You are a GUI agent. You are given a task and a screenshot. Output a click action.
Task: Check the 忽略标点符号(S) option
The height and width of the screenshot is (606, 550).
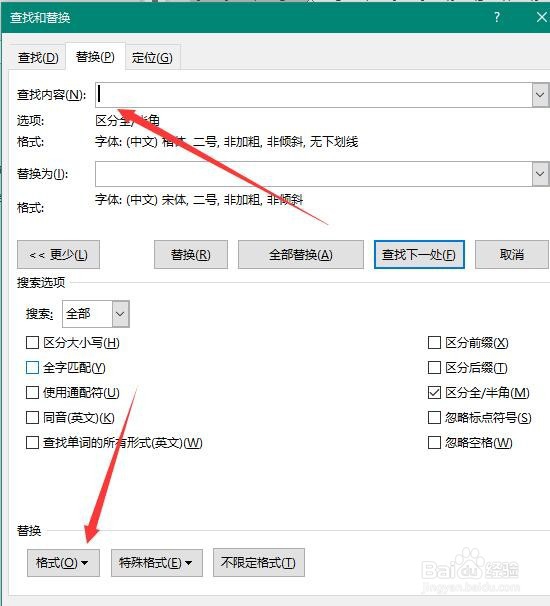point(434,417)
